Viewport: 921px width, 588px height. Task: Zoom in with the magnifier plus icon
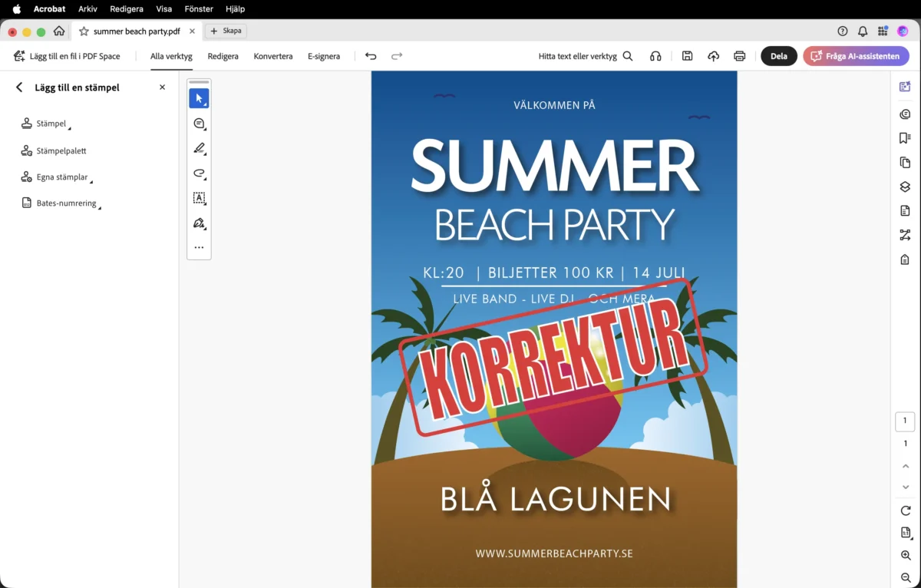click(x=906, y=556)
